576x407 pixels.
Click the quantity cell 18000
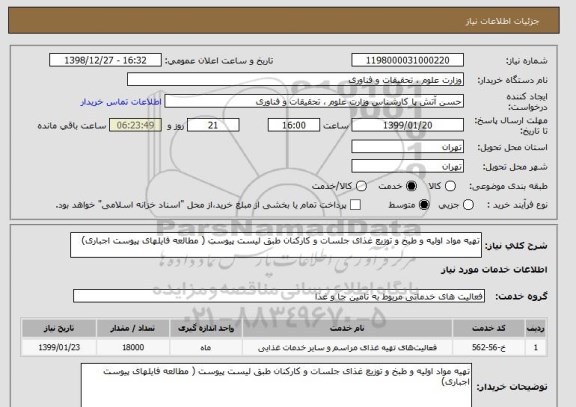[x=133, y=347]
